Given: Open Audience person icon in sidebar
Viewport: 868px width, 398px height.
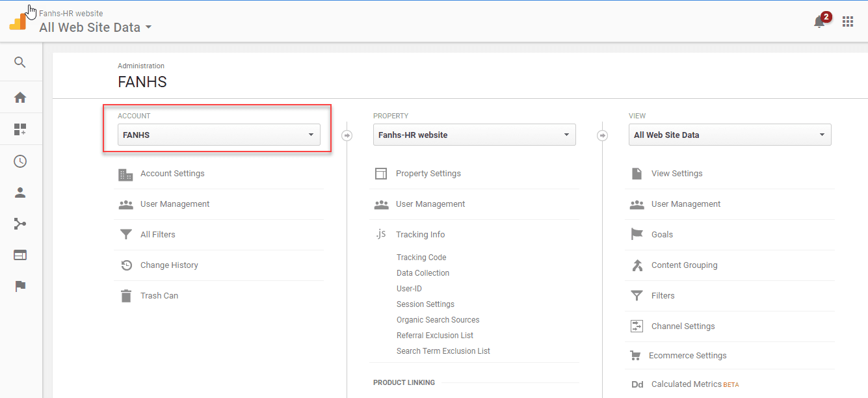Looking at the screenshot, I should coord(20,192).
